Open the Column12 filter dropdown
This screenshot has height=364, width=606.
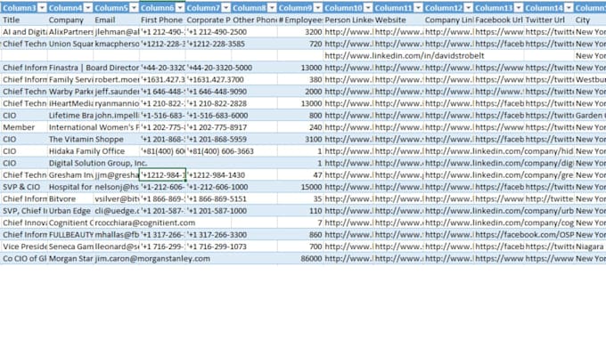[x=469, y=8]
